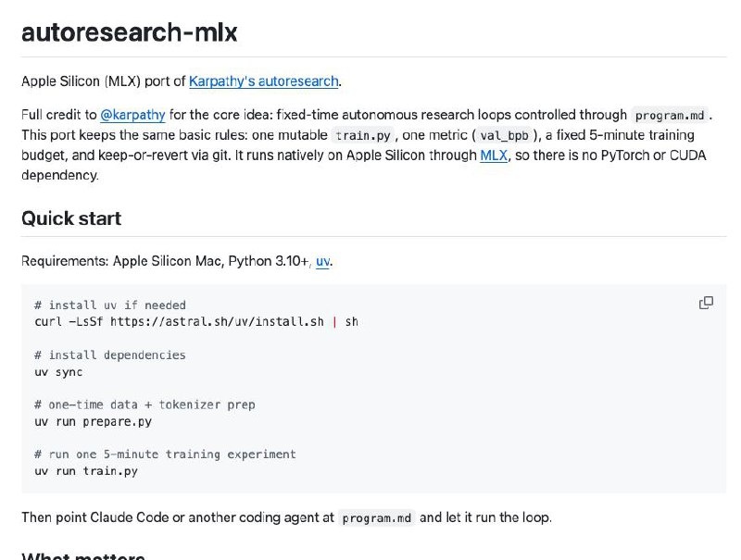Click the autoresearch-mlx page title
This screenshot has height=560, width=741.
pyautogui.click(x=130, y=33)
